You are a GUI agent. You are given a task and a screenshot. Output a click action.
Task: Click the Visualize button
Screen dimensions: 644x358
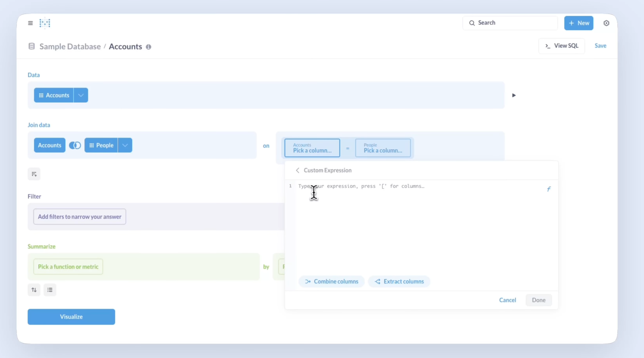tap(71, 317)
